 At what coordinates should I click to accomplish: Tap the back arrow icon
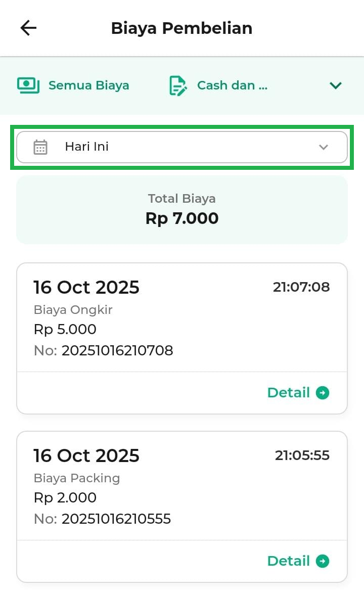click(28, 28)
